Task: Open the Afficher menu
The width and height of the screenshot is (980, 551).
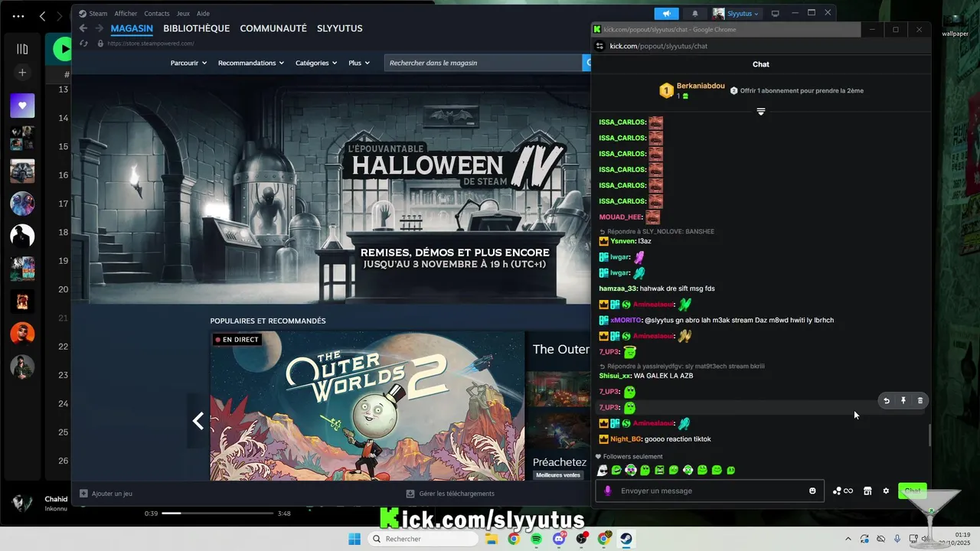Action: (126, 13)
